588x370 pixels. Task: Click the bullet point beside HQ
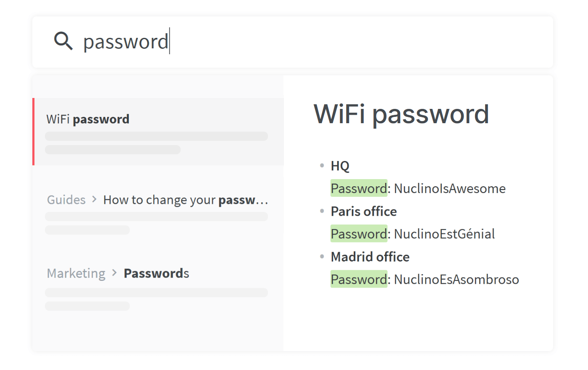pyautogui.click(x=322, y=166)
